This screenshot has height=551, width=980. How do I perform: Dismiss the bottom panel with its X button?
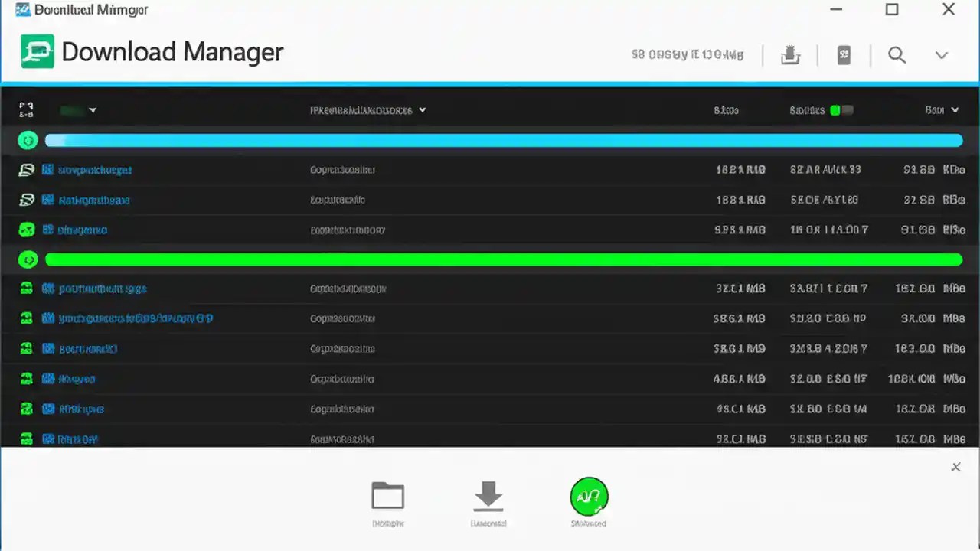pyautogui.click(x=955, y=466)
